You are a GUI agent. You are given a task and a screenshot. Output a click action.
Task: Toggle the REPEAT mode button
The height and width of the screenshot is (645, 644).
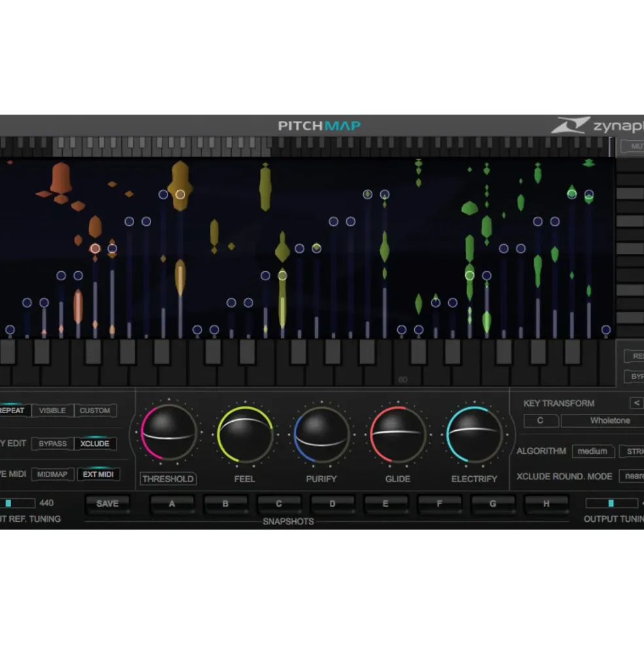14,411
